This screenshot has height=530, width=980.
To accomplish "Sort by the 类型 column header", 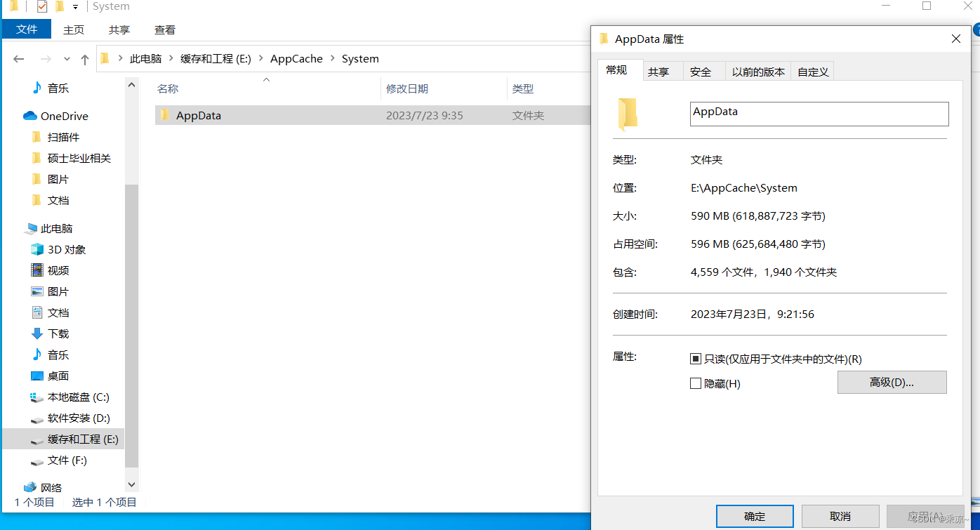I will (523, 88).
